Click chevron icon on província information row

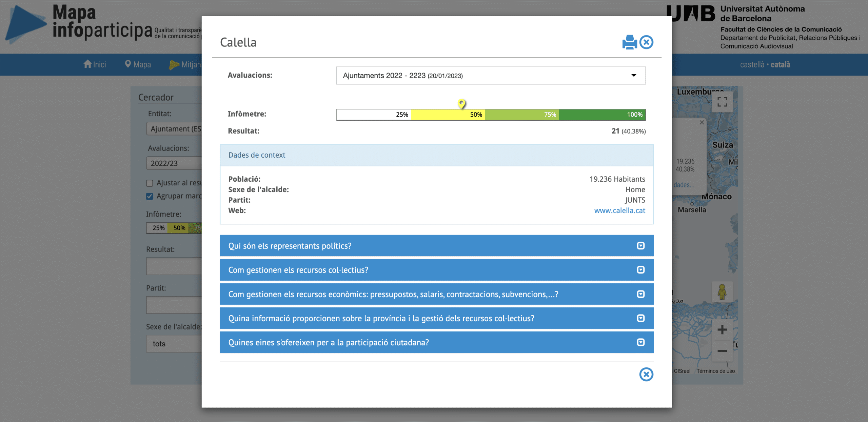coord(640,318)
